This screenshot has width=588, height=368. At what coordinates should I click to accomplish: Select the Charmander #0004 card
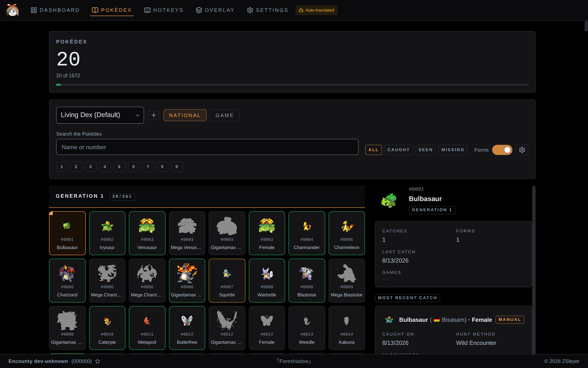307,233
